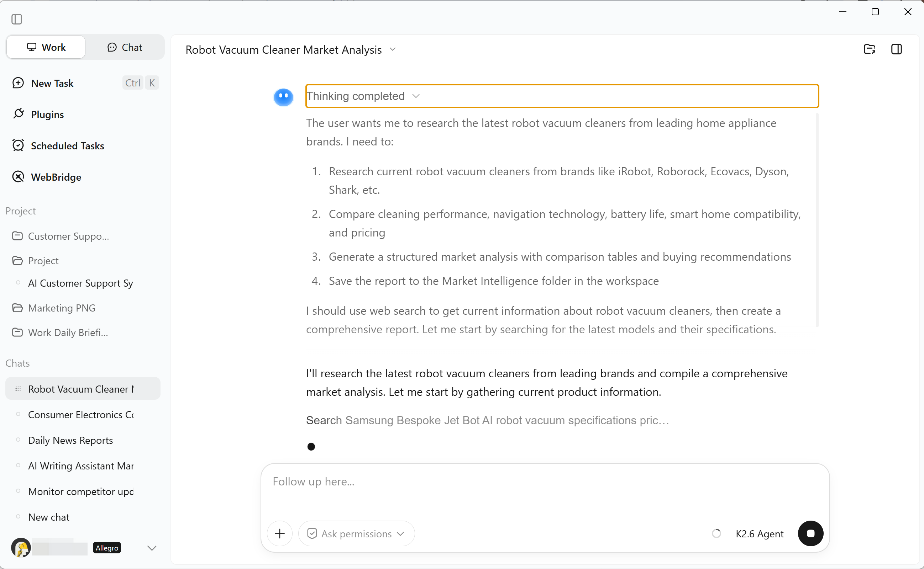
Task: Switch to the Work tab
Action: tap(46, 47)
